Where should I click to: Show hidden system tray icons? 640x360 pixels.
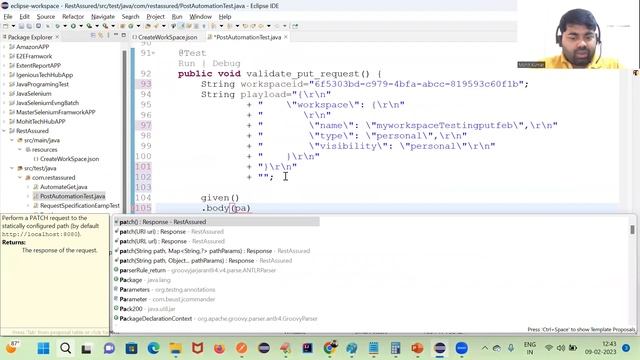point(484,348)
